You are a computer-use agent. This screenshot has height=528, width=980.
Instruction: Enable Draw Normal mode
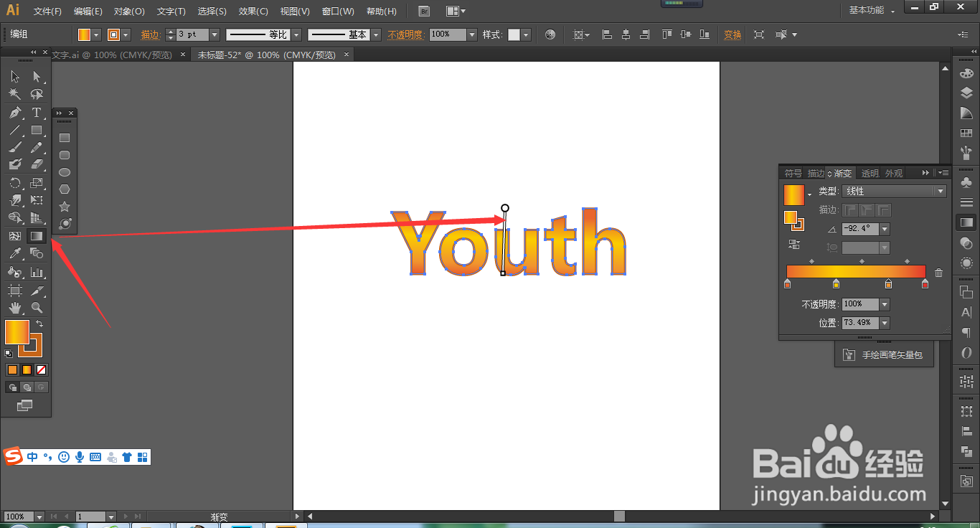pyautogui.click(x=12, y=387)
